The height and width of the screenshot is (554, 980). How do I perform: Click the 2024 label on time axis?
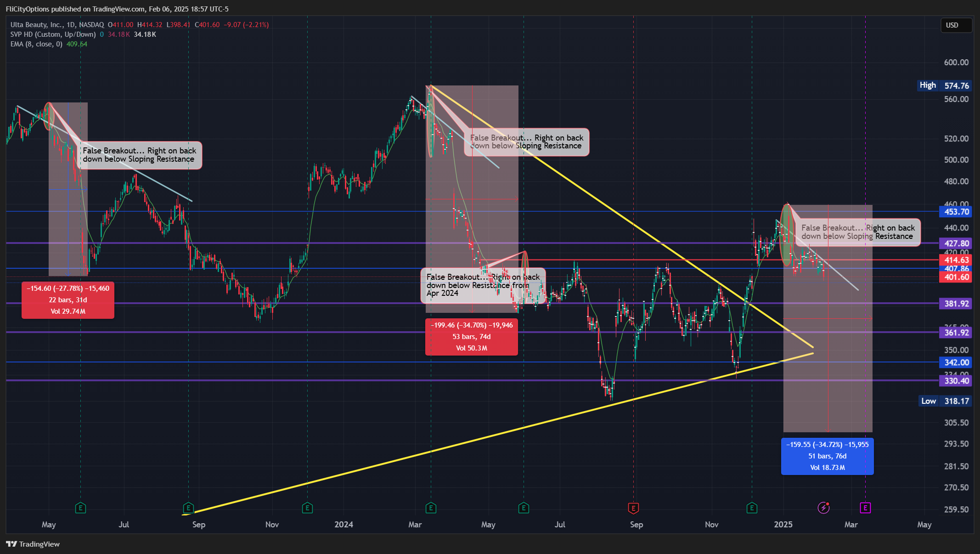point(344,524)
